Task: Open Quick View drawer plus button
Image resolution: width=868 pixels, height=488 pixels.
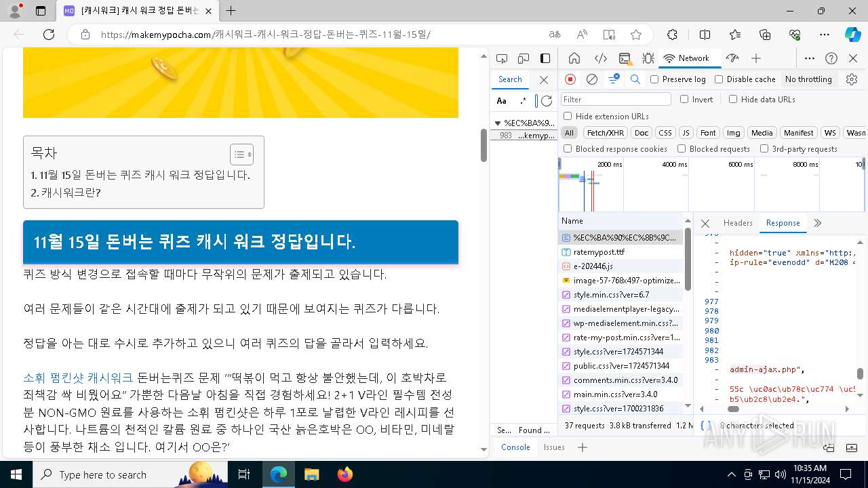Action: (583, 447)
